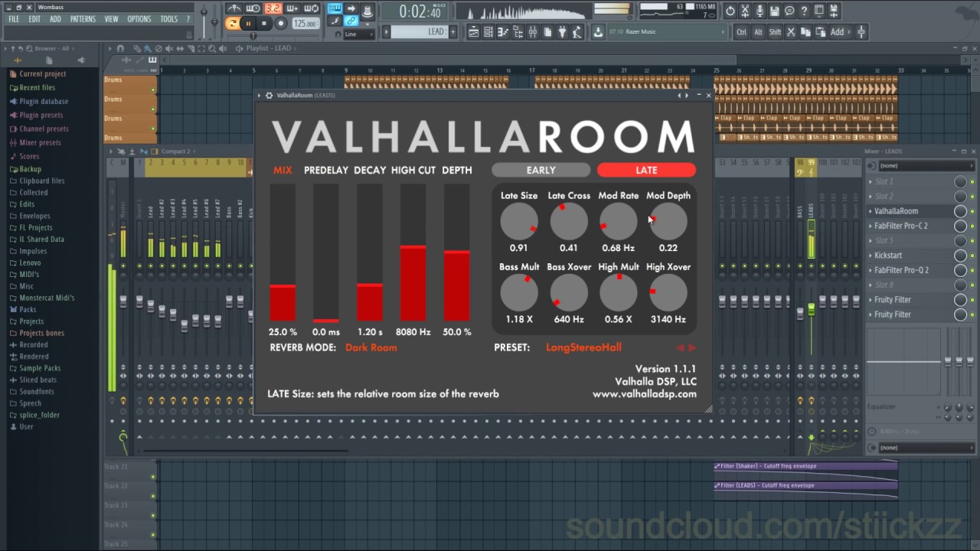This screenshot has width=980, height=551.
Task: Click the LongStereoHall preset name
Action: pos(583,347)
